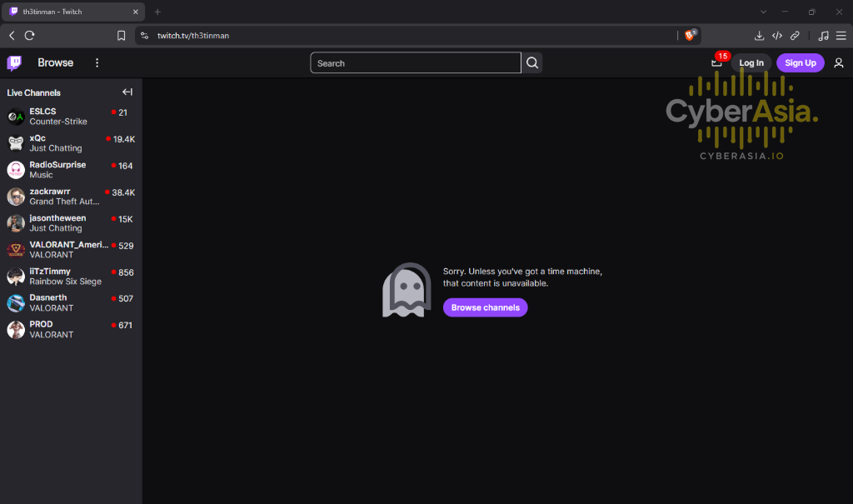Image resolution: width=853 pixels, height=504 pixels.
Task: Click the Rainbow Six Siege category text
Action: click(65, 282)
